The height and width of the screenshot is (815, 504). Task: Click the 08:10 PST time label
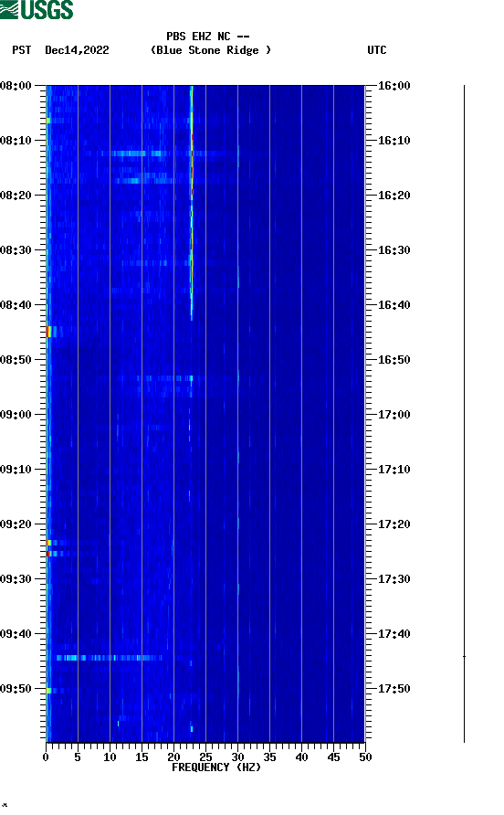tap(16, 141)
